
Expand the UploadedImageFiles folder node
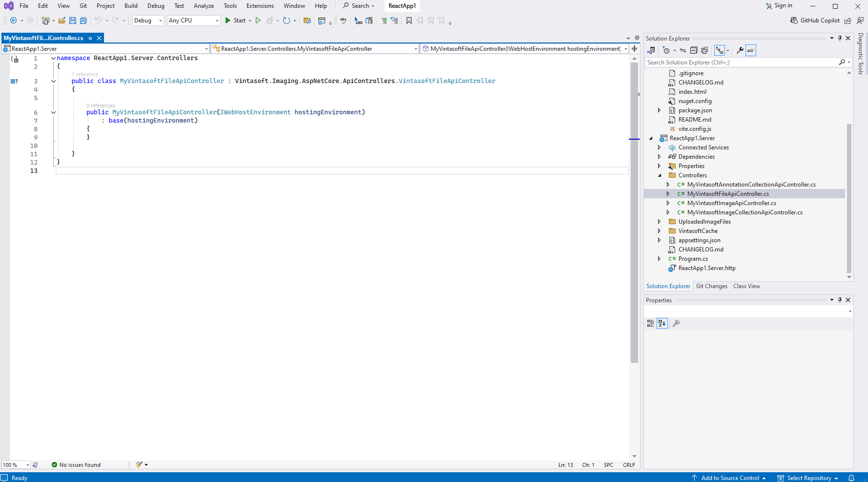click(x=659, y=222)
